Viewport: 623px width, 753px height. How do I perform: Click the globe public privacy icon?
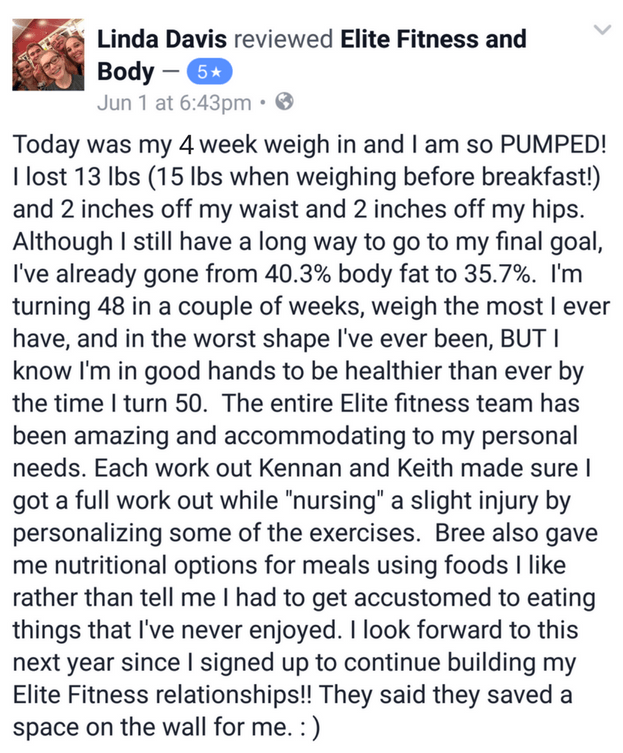tap(284, 102)
